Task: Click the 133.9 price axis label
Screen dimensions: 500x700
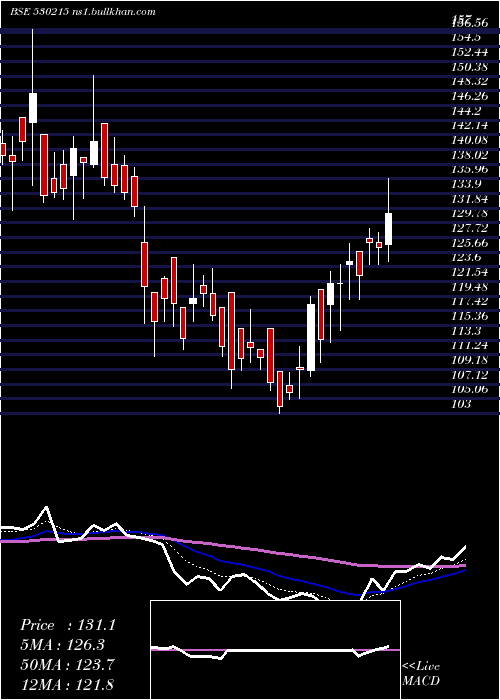Action: pyautogui.click(x=466, y=184)
